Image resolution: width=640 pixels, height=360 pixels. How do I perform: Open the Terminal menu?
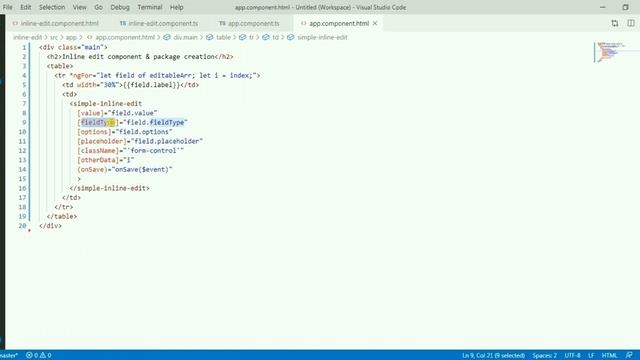pos(150,7)
